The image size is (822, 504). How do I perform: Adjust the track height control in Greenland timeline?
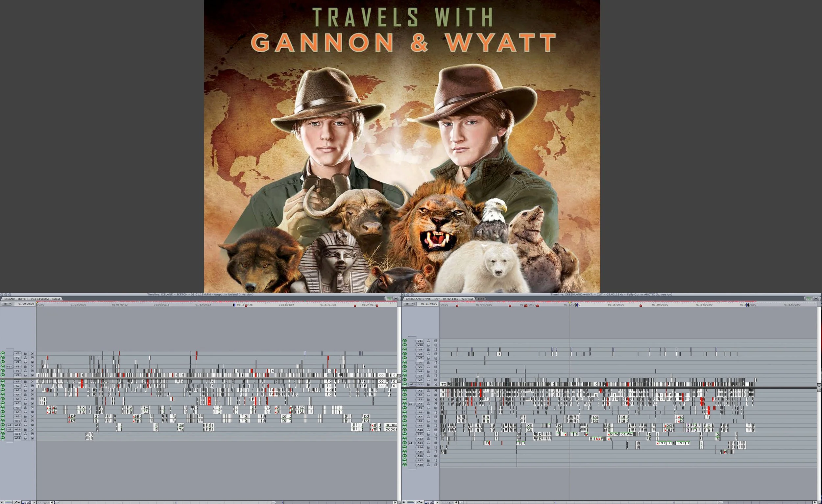click(x=430, y=502)
